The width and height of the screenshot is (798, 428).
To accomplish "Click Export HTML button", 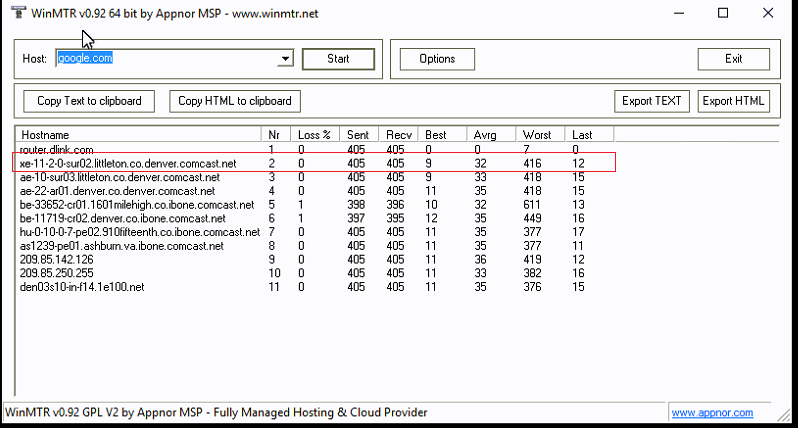I will [733, 101].
